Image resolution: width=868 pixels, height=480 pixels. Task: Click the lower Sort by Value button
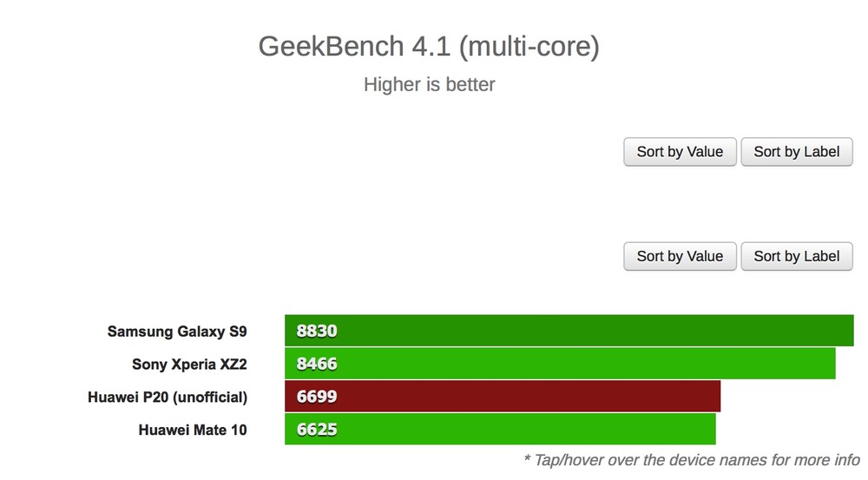point(680,256)
